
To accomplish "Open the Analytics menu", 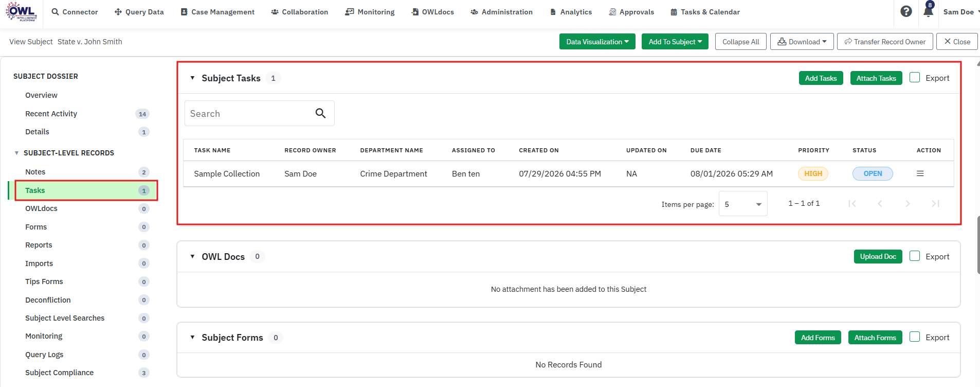I will click(571, 12).
